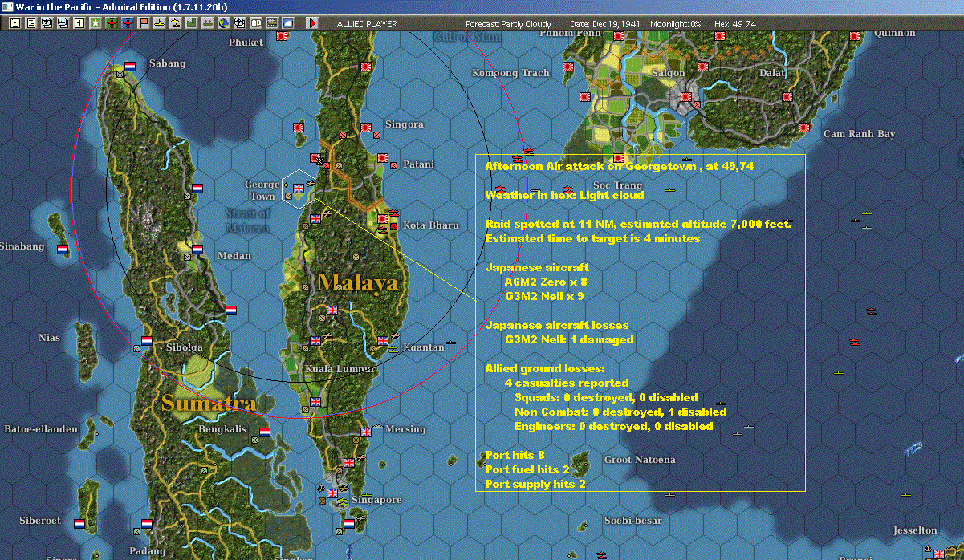Click the white star on green icon
The width and height of the screenshot is (964, 560).
96,23
